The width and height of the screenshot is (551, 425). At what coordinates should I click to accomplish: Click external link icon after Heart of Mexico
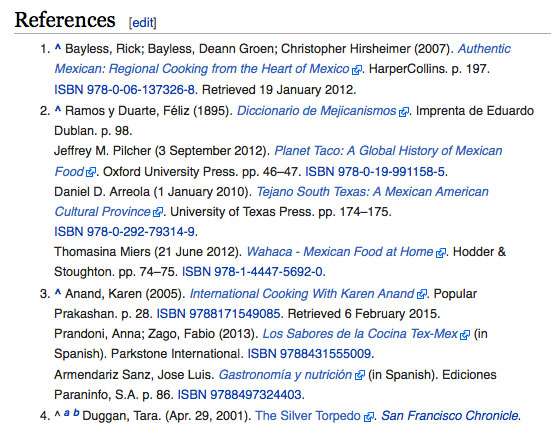357,70
